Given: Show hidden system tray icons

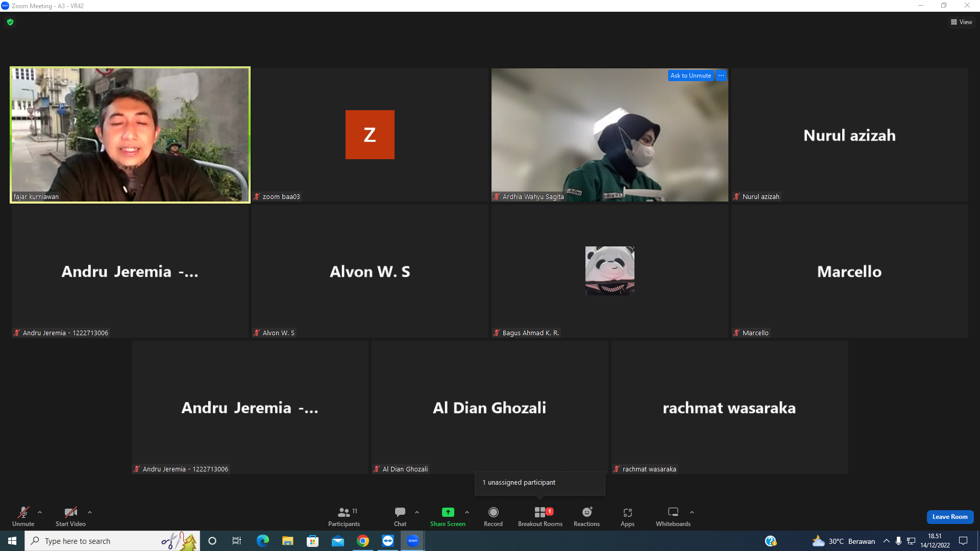Looking at the screenshot, I should click(x=886, y=541).
